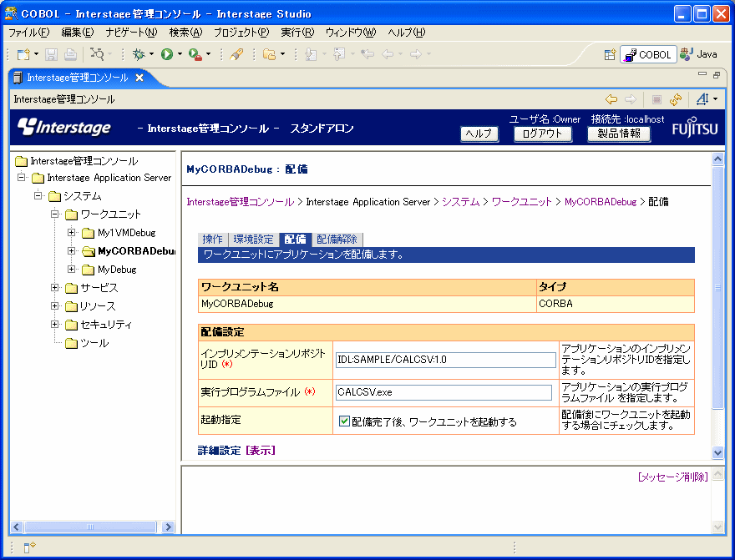Switch to the 配備解除 tab
This screenshot has width=735, height=560.
(x=337, y=240)
